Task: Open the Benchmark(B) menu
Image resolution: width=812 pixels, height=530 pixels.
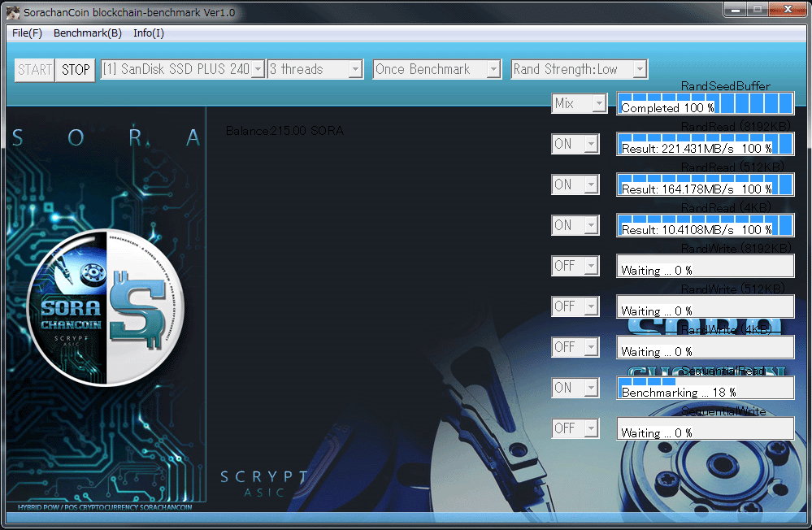Action: 88,33
